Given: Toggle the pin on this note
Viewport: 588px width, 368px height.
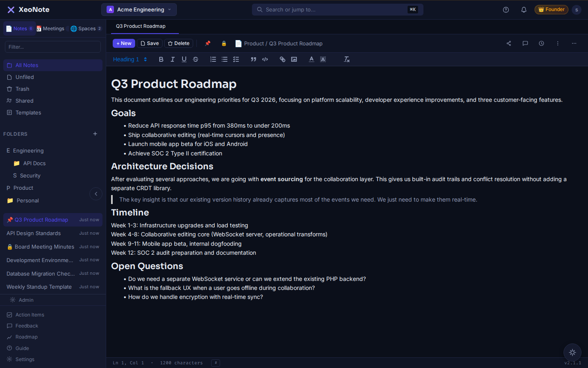Looking at the screenshot, I should point(208,43).
